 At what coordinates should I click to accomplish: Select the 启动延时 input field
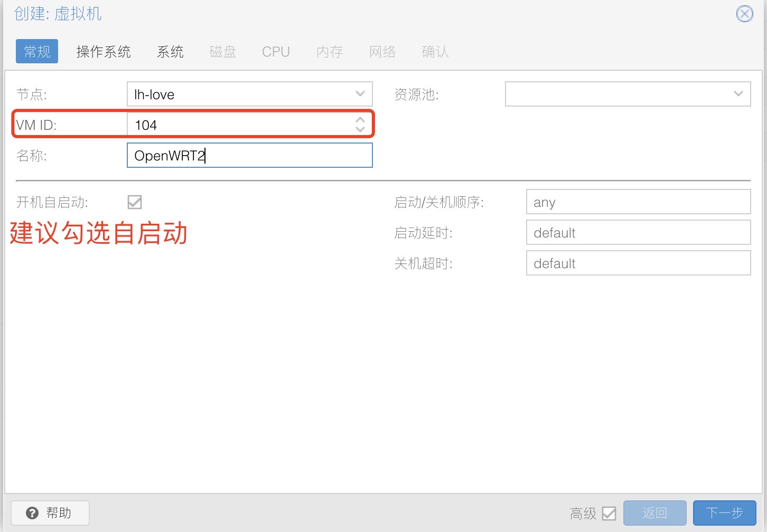pos(638,233)
